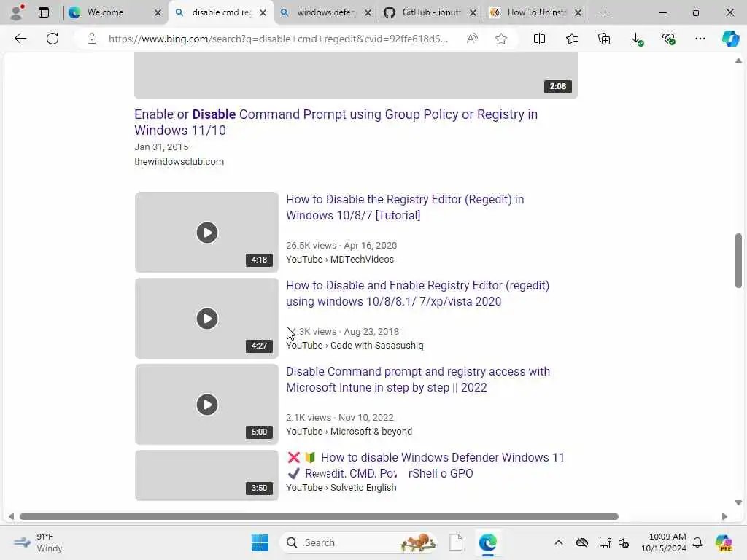
Task: Click the scroll down arrow
Action: [738, 502]
